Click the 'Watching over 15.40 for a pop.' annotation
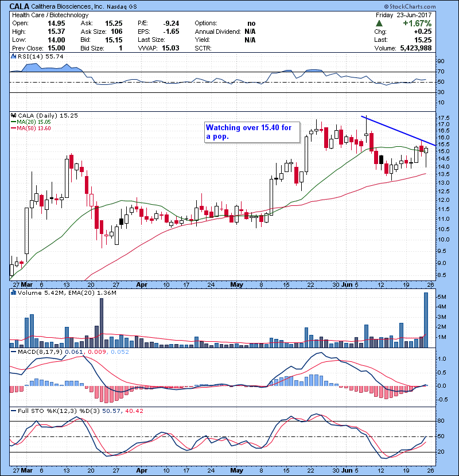This screenshot has height=476, width=459. coord(252,132)
